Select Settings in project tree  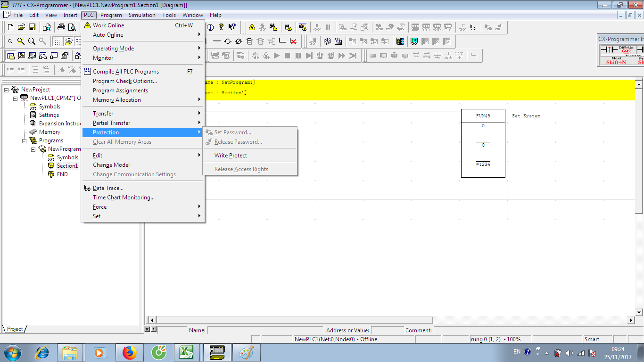pos(49,115)
